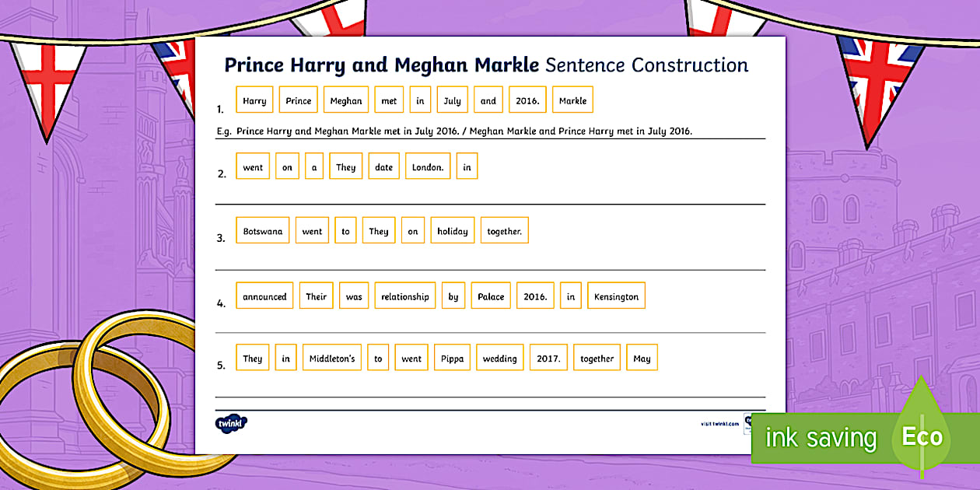980x490 pixels.
Task: Click the 'London.' word card
Action: [428, 167]
